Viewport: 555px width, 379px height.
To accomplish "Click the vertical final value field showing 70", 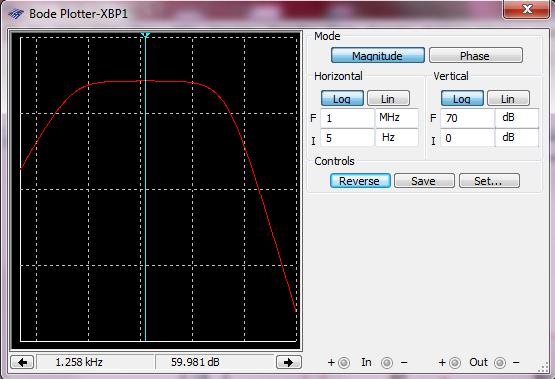I will (x=467, y=118).
